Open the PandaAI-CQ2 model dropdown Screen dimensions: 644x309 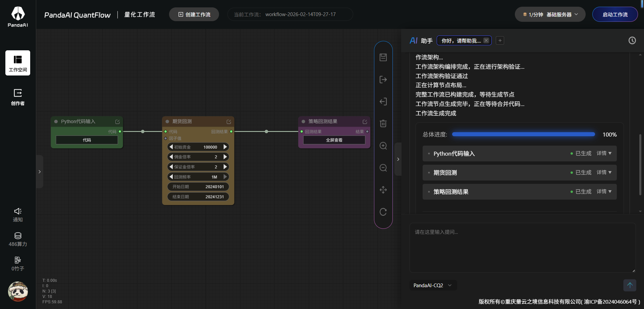pos(433,285)
